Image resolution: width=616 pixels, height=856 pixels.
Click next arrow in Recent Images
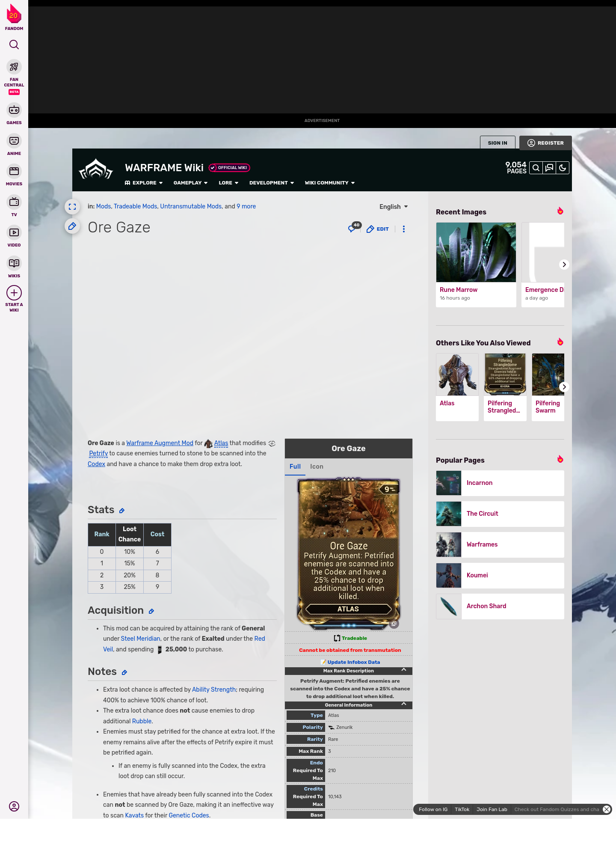click(x=564, y=265)
